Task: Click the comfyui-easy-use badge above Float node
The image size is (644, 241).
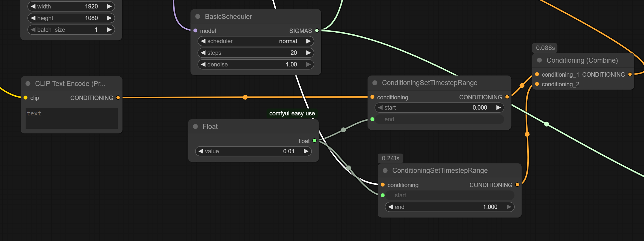Action: click(x=292, y=113)
